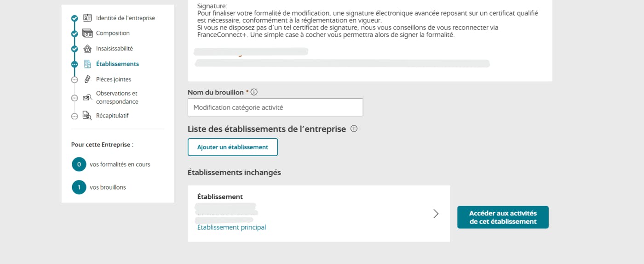Jump to the Récapitulatif step
This screenshot has width=644, height=264.
tap(112, 116)
